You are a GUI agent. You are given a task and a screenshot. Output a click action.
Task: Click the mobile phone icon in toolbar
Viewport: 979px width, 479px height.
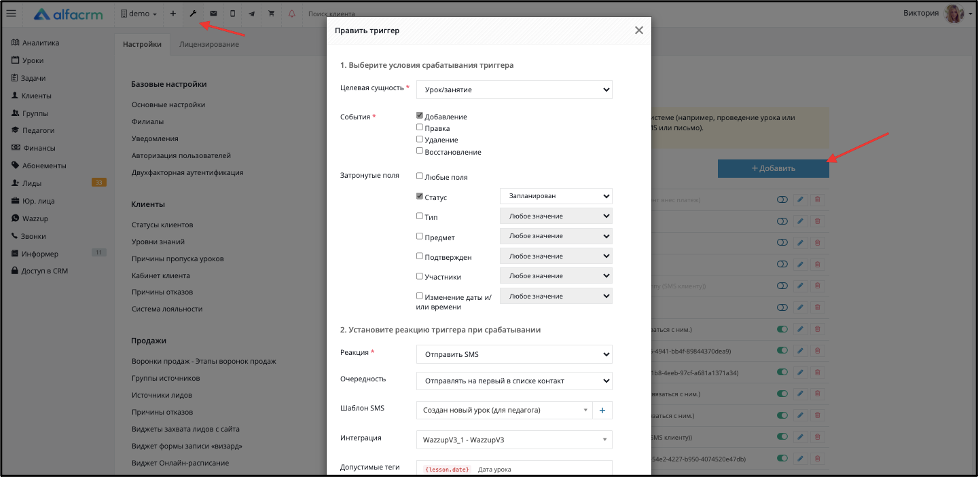click(232, 14)
